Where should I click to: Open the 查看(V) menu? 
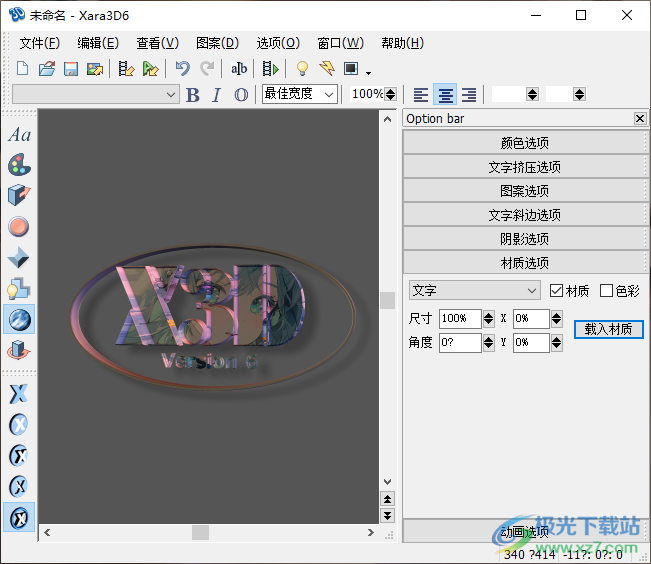[x=158, y=43]
